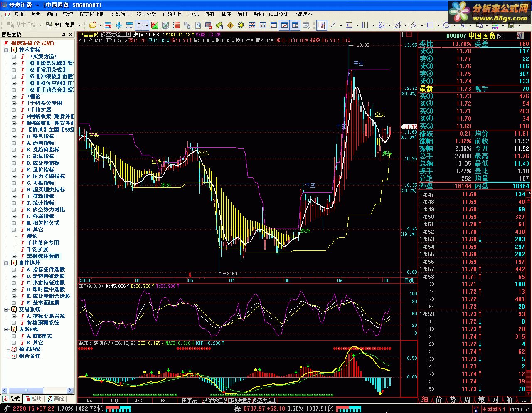Open the 一键选股 menu
Image resolution: width=532 pixels, height=413 pixels.
click(x=302, y=14)
